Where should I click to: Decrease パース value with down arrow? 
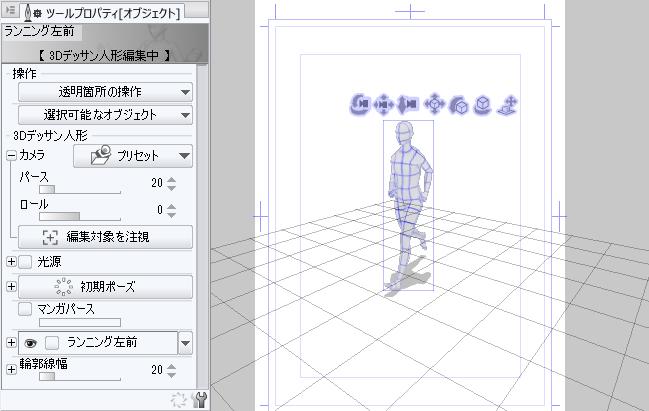click(171, 187)
